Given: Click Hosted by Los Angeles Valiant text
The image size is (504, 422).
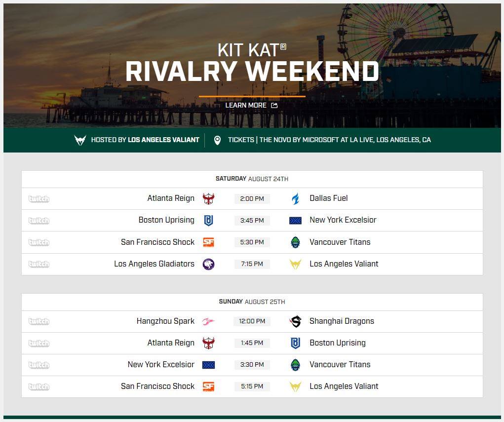Looking at the screenshot, I should 145,140.
